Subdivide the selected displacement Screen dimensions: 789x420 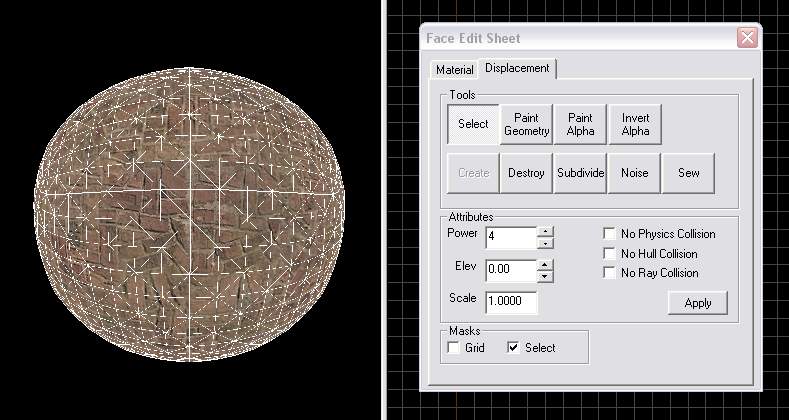pos(580,173)
